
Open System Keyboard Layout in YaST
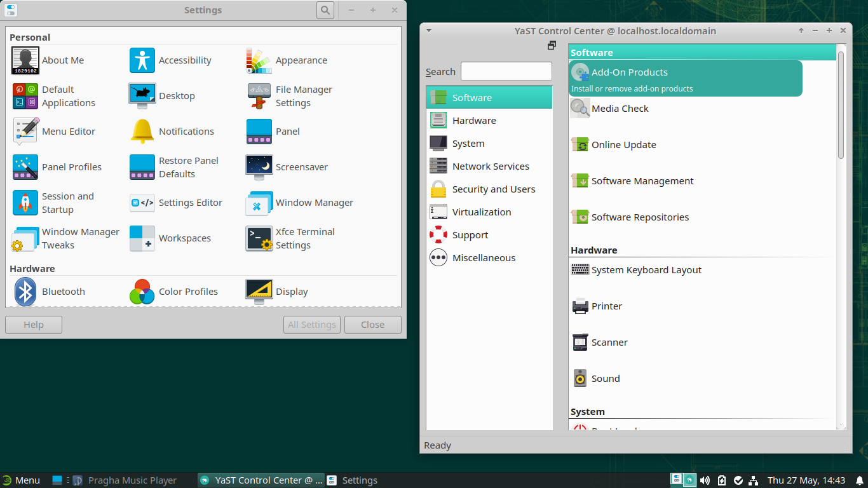coord(636,270)
